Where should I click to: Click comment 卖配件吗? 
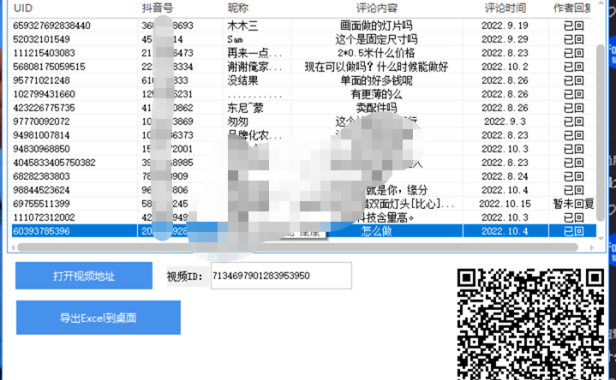[376, 108]
